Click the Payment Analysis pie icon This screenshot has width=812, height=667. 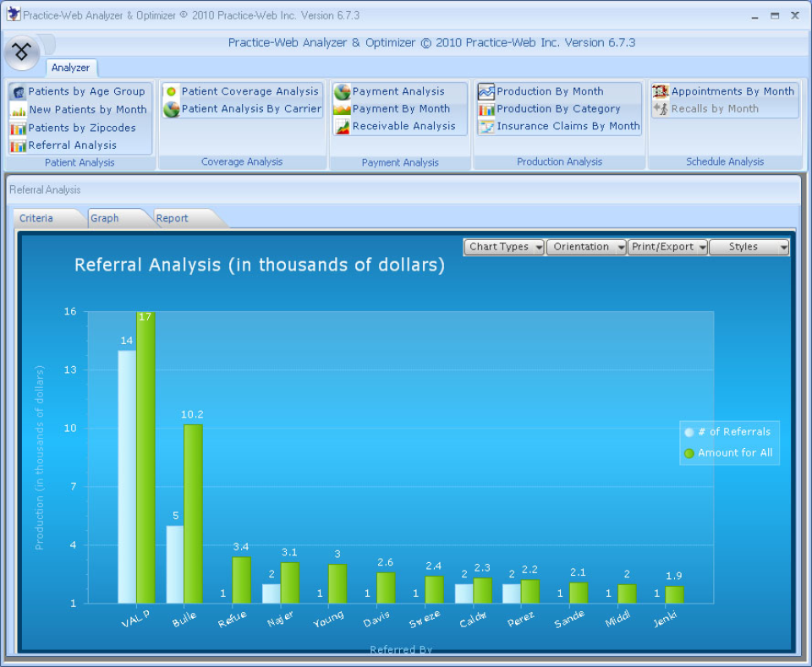[x=343, y=91]
